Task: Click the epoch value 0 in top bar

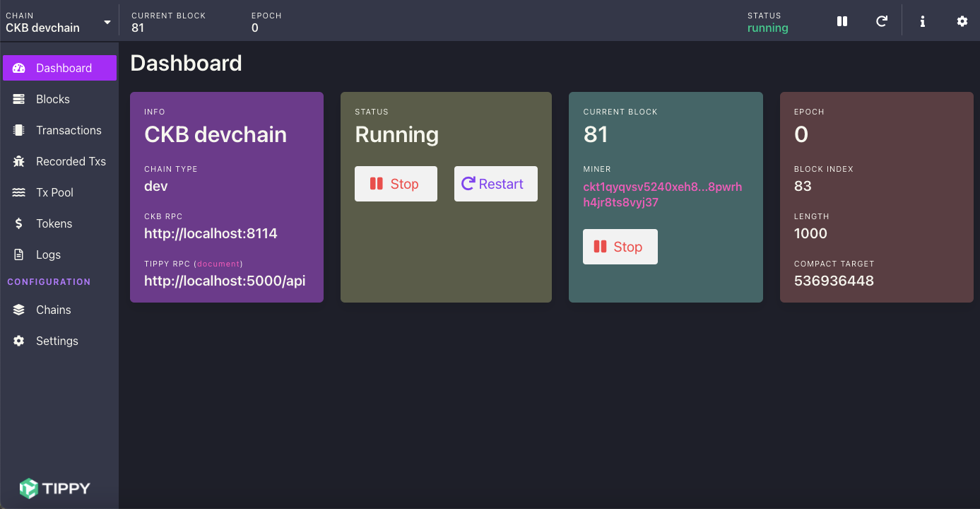Action: click(x=255, y=28)
